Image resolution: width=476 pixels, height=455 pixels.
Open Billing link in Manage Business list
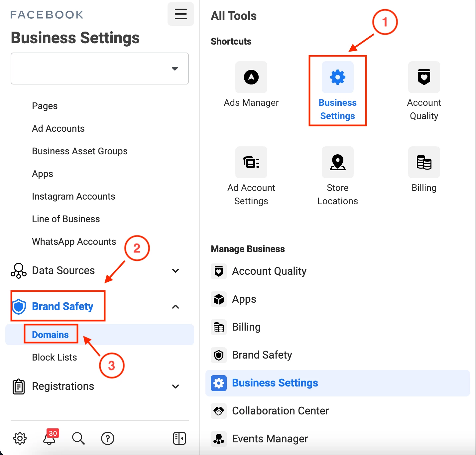(246, 327)
